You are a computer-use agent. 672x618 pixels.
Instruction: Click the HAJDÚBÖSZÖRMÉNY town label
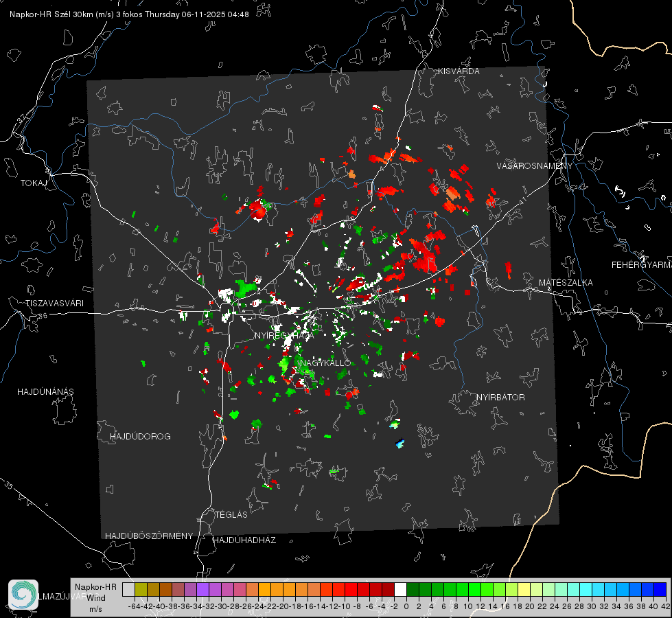point(149,536)
